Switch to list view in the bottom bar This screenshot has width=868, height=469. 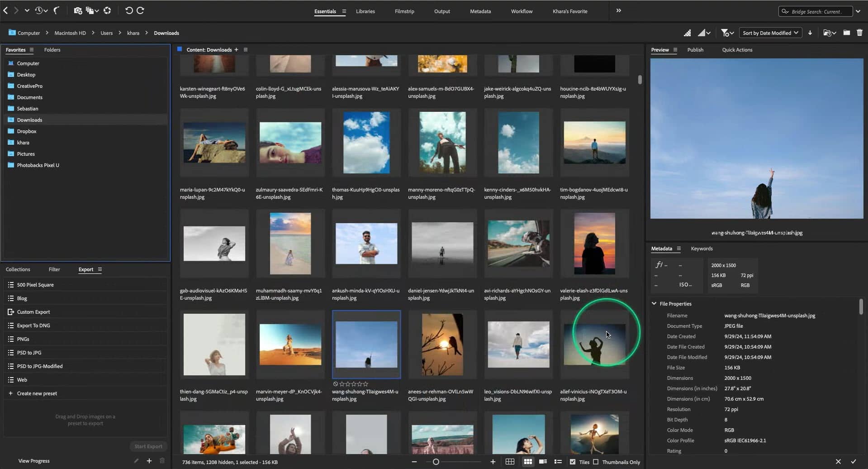pos(558,462)
